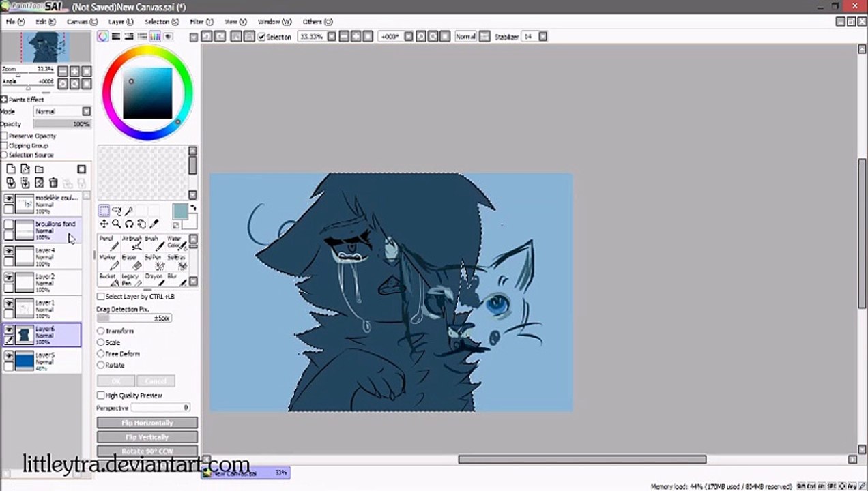Adjust the layer Opacity slider

[x=62, y=124]
